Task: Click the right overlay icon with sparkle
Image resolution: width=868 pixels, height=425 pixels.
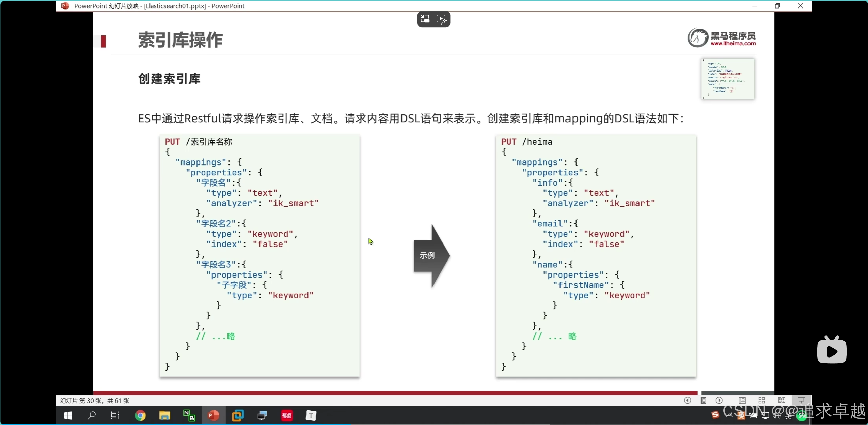Action: [x=442, y=19]
